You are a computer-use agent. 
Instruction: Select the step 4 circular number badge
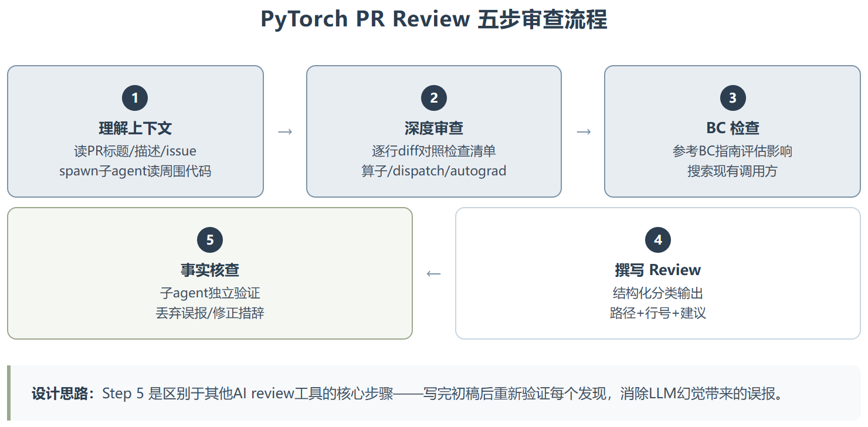click(657, 240)
